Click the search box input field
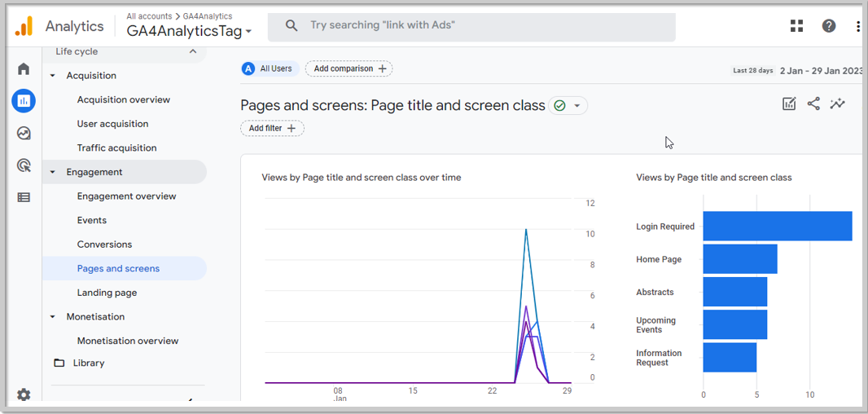Image resolution: width=868 pixels, height=414 pixels. coord(471,25)
